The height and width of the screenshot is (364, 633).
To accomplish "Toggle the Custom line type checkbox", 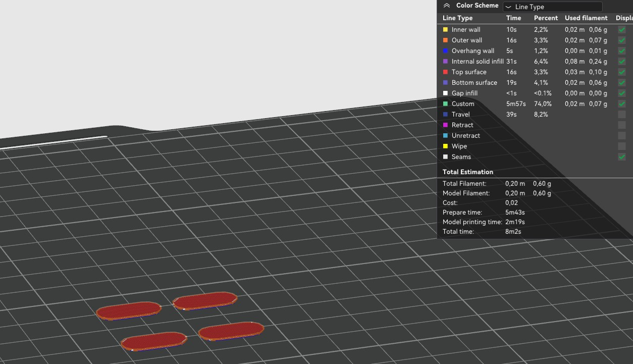I will [622, 104].
